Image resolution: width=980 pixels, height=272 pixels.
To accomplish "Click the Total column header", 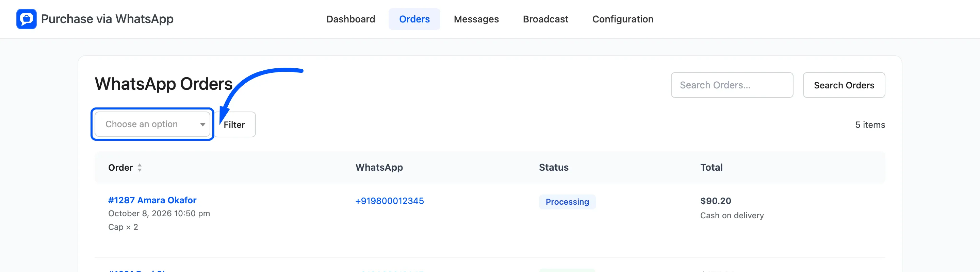I will pos(711,168).
